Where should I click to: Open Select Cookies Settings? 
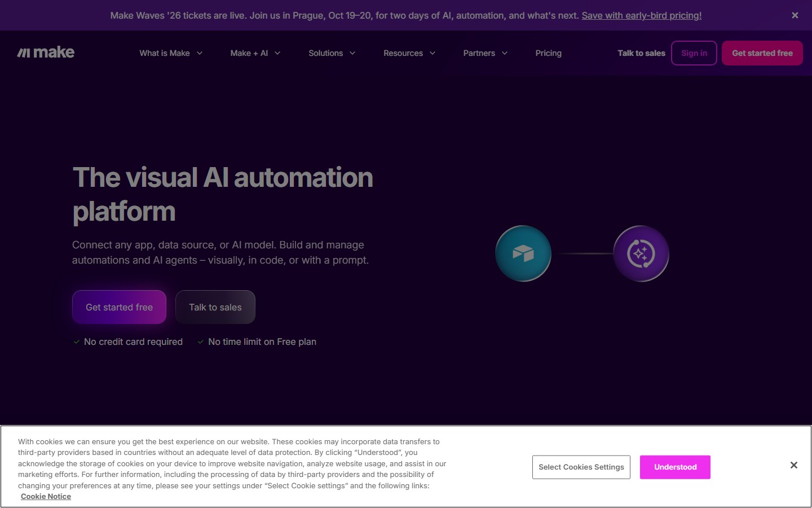581,467
